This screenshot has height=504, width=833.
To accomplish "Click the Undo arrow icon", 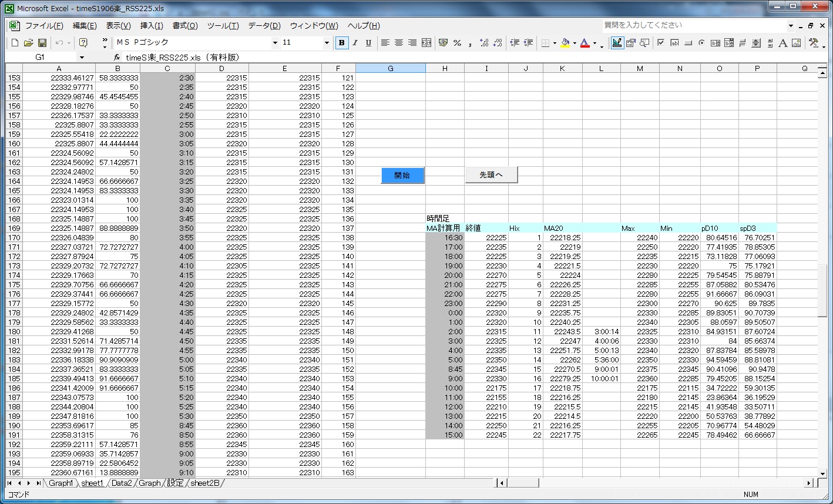I will pyautogui.click(x=59, y=43).
